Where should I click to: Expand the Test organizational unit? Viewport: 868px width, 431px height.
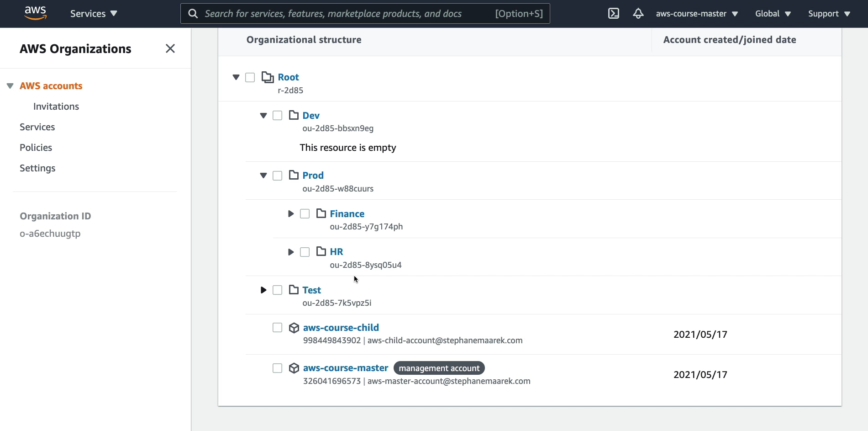point(263,290)
